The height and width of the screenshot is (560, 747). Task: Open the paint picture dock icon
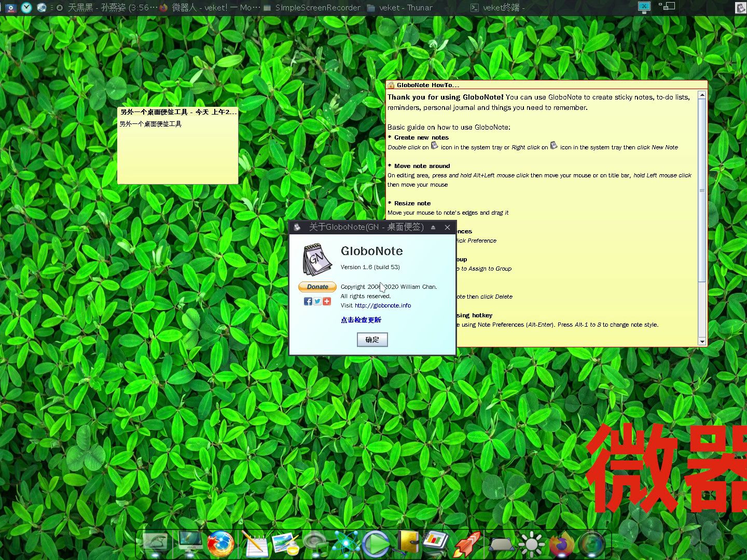coord(286,544)
